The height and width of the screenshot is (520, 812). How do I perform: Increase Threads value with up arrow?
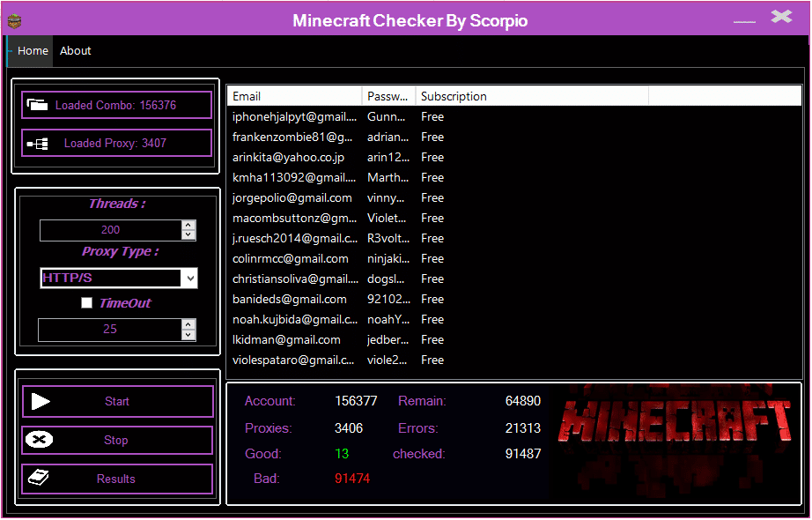188,225
